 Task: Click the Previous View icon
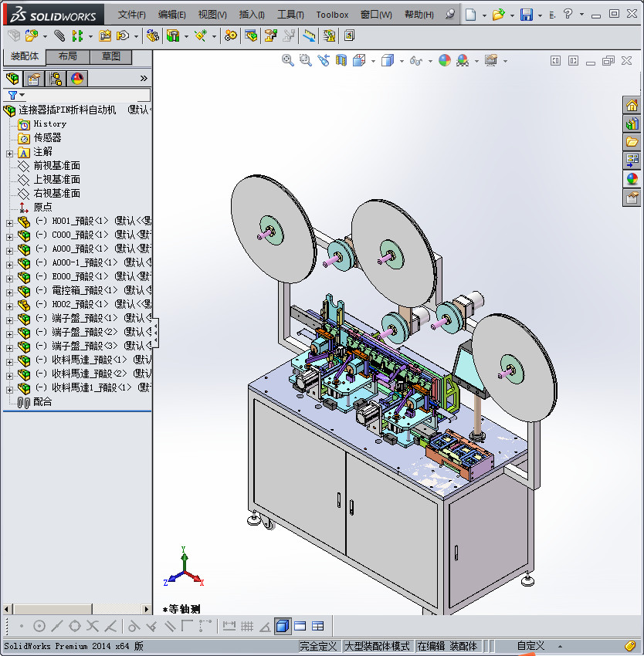tap(324, 61)
